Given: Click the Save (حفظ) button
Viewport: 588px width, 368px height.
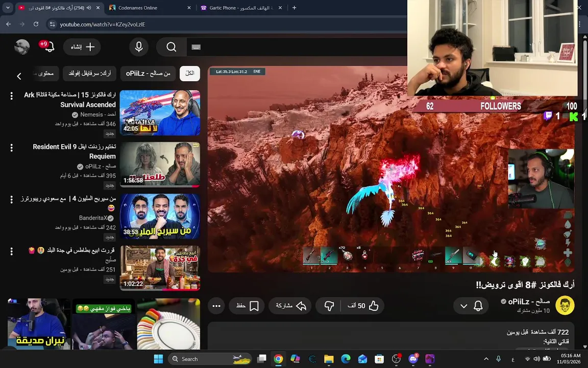Looking at the screenshot, I should tap(247, 306).
